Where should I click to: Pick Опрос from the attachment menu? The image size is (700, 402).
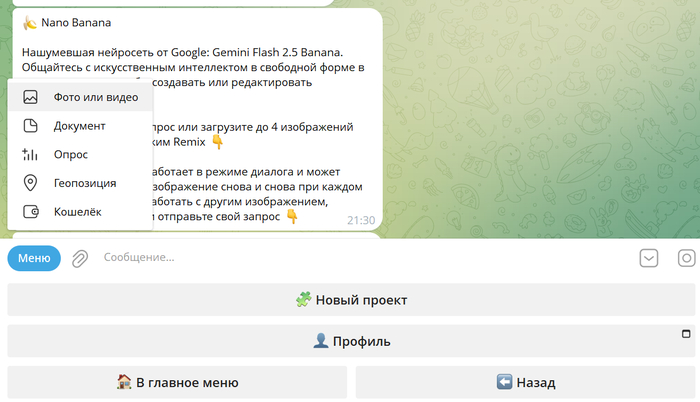(x=71, y=155)
